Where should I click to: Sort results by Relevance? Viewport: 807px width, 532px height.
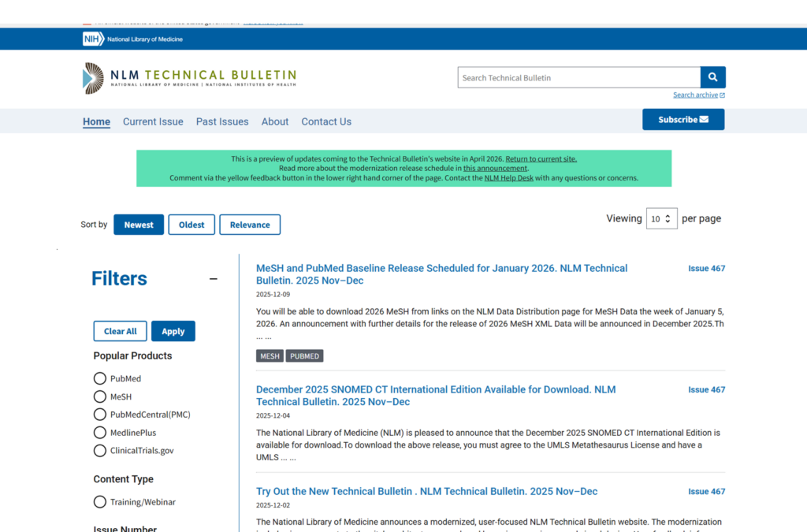coord(250,225)
